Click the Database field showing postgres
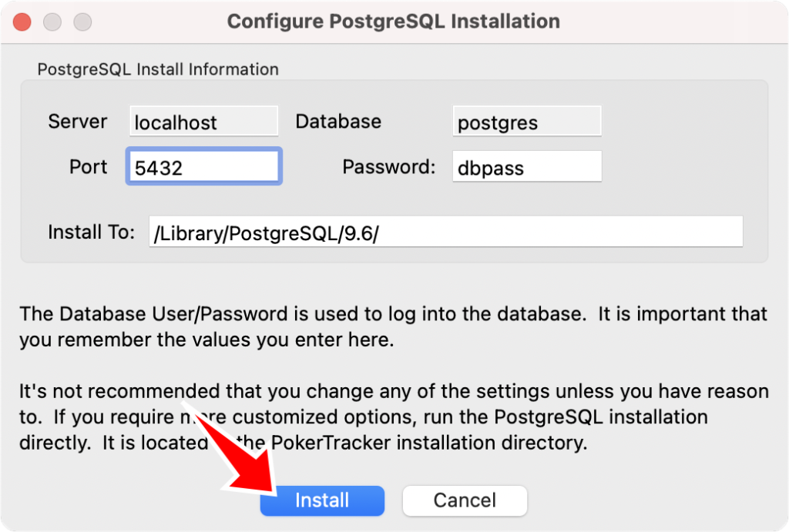Screen dimensions: 789x532 (527, 121)
